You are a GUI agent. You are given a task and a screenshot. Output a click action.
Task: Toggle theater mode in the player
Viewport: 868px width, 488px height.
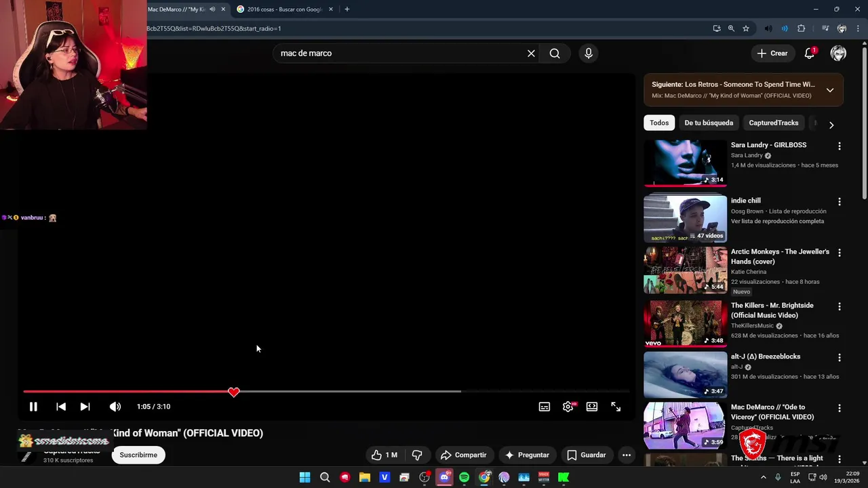coord(592,407)
